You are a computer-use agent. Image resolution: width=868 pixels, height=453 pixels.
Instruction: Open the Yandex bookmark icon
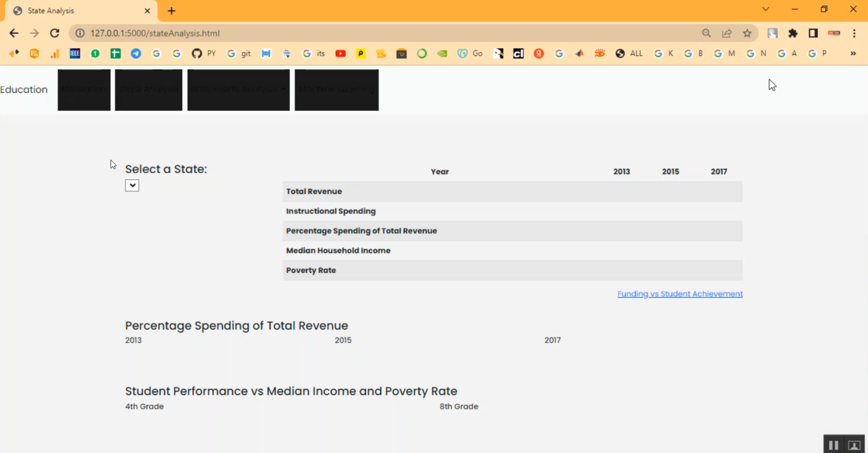click(x=539, y=53)
